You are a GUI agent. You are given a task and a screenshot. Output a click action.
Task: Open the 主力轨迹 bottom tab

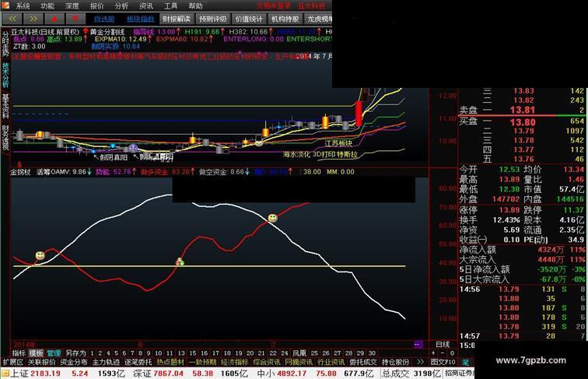coord(106,362)
